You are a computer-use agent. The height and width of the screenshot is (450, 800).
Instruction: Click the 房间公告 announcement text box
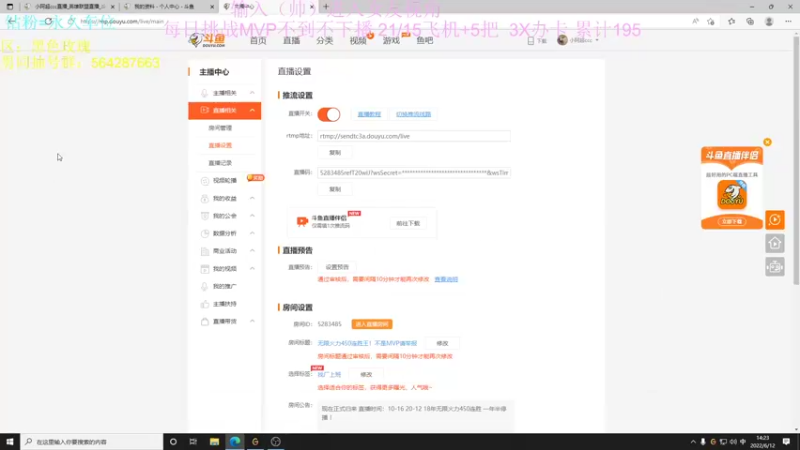click(x=415, y=414)
